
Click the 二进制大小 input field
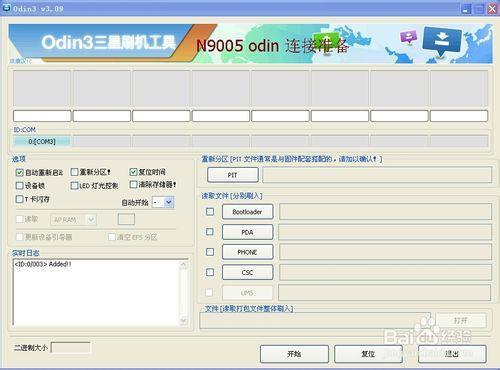tap(70, 348)
